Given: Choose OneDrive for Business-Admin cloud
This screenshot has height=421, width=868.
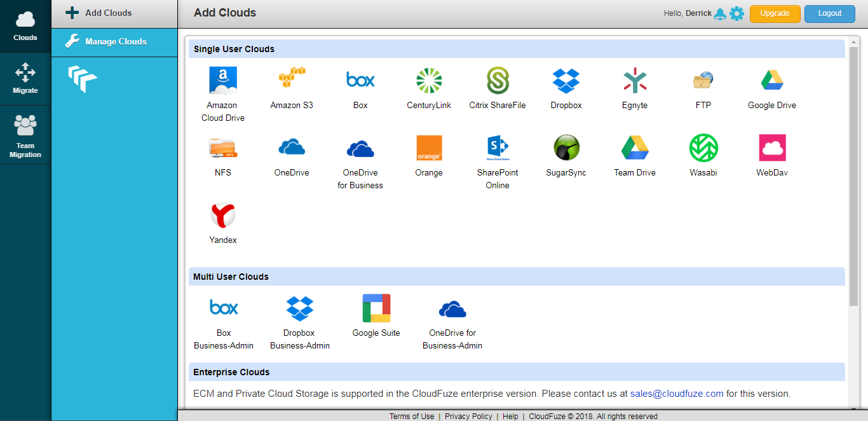Looking at the screenshot, I should pyautogui.click(x=452, y=309).
